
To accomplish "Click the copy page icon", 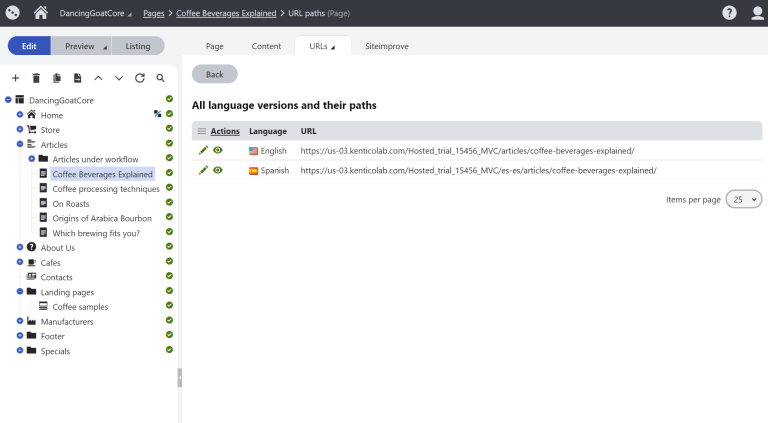I will click(x=57, y=78).
